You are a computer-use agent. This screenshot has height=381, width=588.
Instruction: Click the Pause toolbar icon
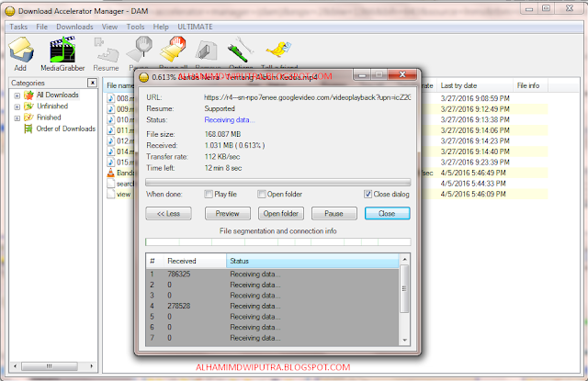coord(140,50)
